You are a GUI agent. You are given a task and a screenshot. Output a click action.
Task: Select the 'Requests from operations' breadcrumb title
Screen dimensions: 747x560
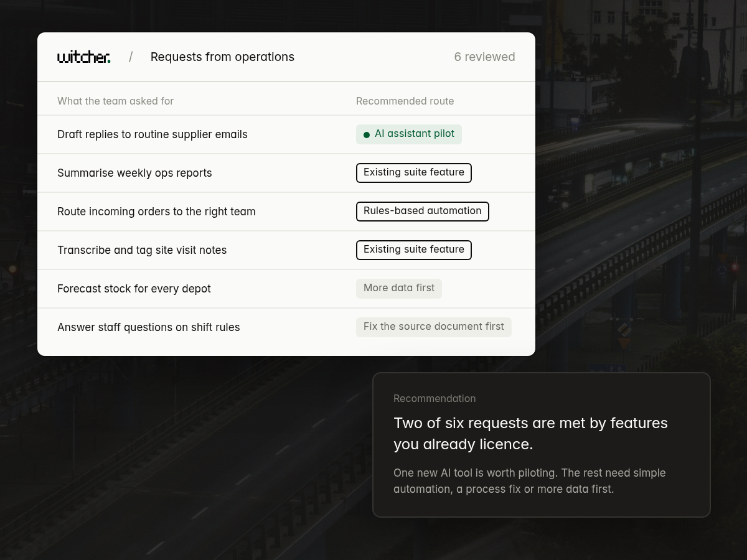tap(222, 57)
